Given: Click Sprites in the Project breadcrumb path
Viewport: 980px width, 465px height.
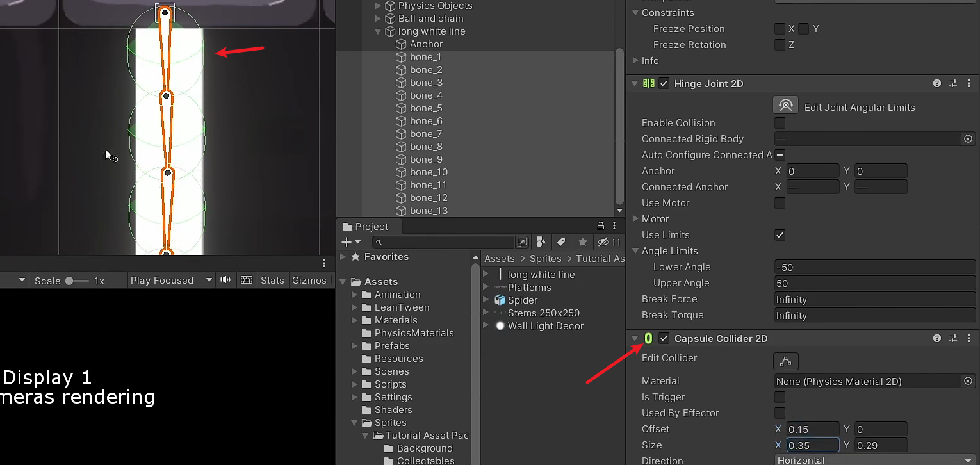Looking at the screenshot, I should [x=546, y=258].
